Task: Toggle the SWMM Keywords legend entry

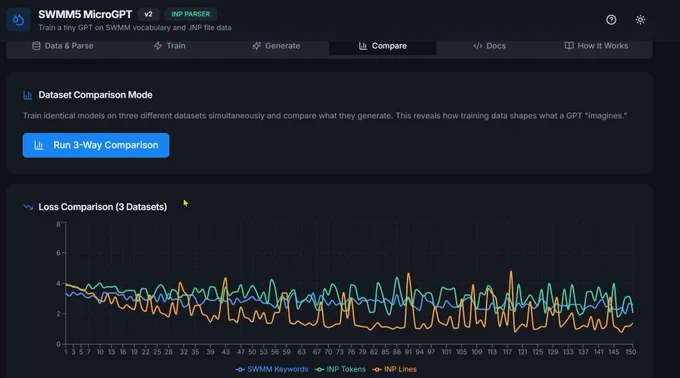Action: (272, 369)
